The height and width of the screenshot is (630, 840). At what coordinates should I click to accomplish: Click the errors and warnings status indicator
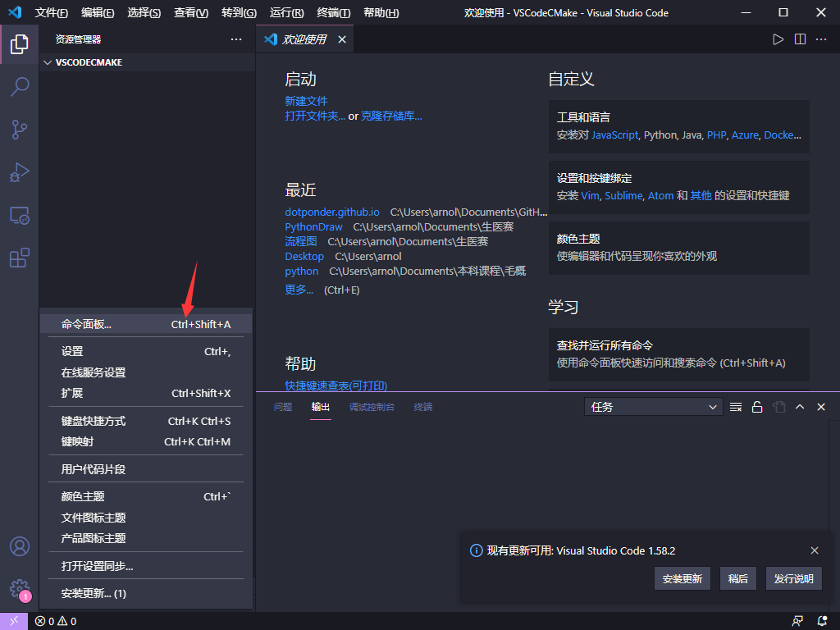(56, 621)
